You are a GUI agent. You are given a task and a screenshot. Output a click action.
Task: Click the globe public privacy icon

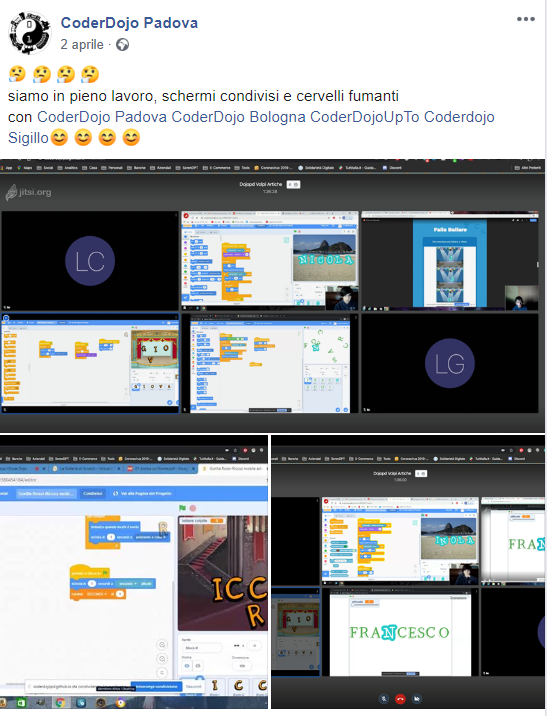point(122,45)
